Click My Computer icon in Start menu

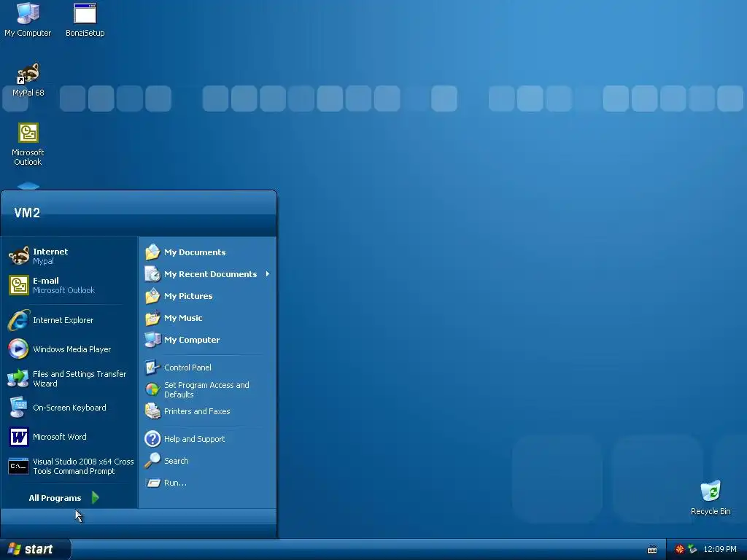[x=152, y=340]
